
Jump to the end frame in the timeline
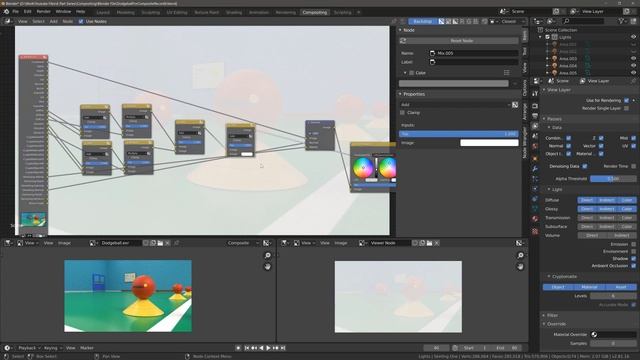[283, 348]
